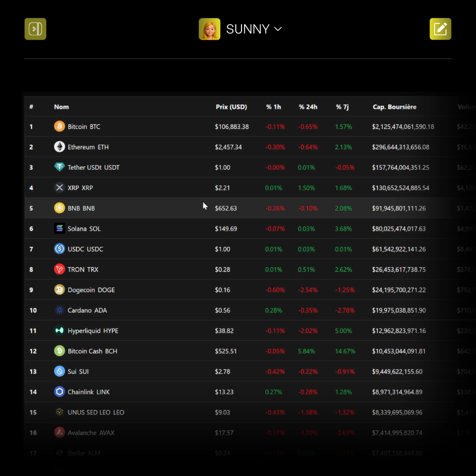Click Hyperliquid price $38.82

click(224, 331)
